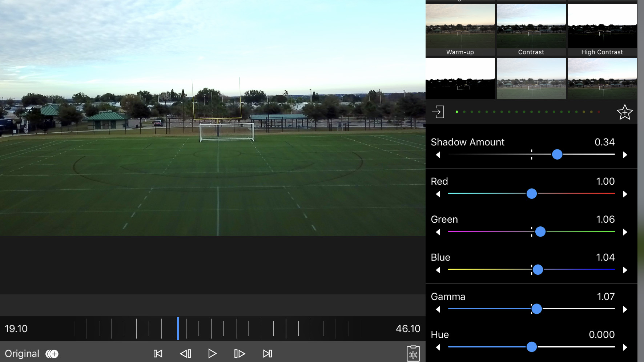Increase Gamma using the right arrow
Image resolution: width=644 pixels, height=362 pixels.
(x=625, y=309)
